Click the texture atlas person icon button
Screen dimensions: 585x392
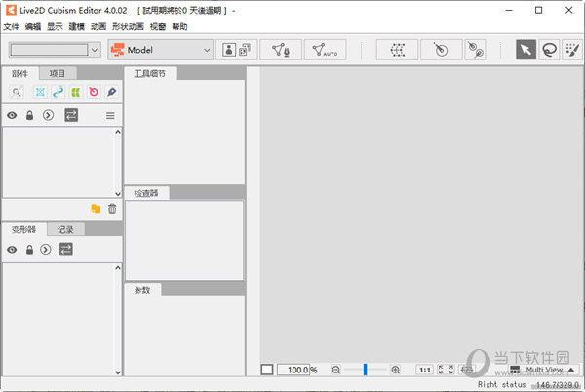tap(237, 50)
